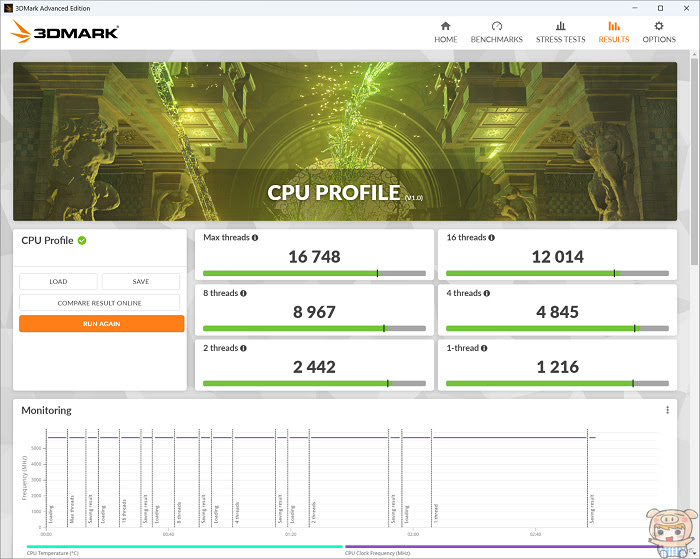Minimize the 3DMark window

click(634, 8)
